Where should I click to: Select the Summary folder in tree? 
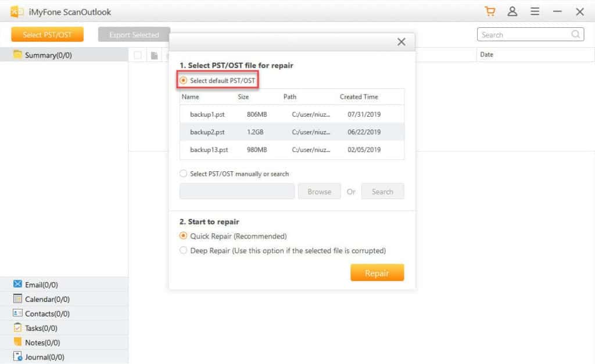(x=48, y=55)
